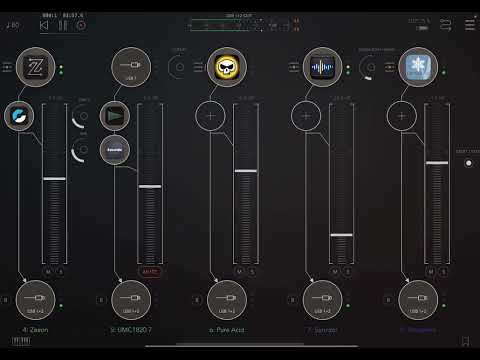
Task: Choose output USB 1+2 on snowflake channel
Action: [x=418, y=300]
